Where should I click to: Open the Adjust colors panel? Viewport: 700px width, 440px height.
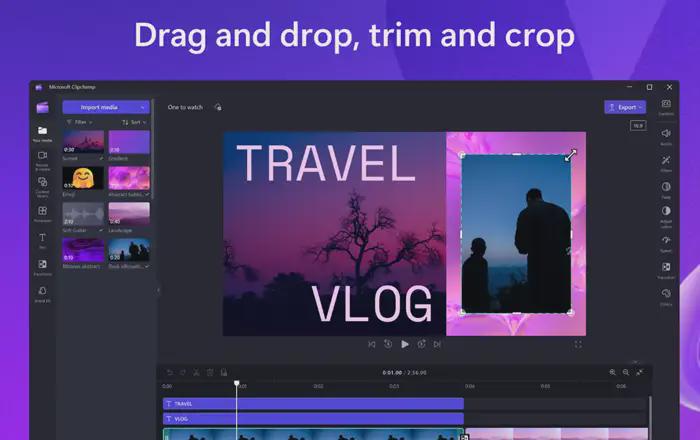[x=666, y=213]
